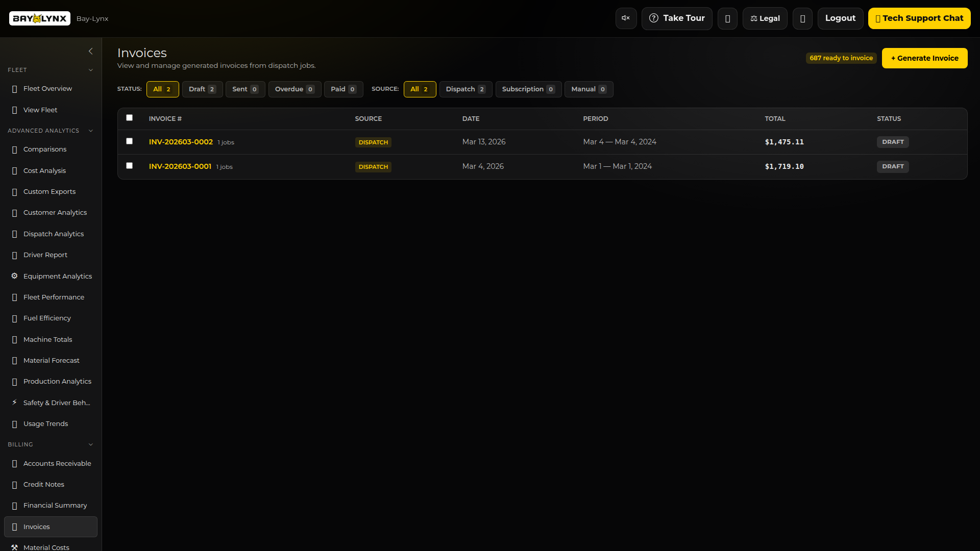Screen dimensions: 980x551
Task: Click the Customer Analytics icon
Action: tap(14, 213)
